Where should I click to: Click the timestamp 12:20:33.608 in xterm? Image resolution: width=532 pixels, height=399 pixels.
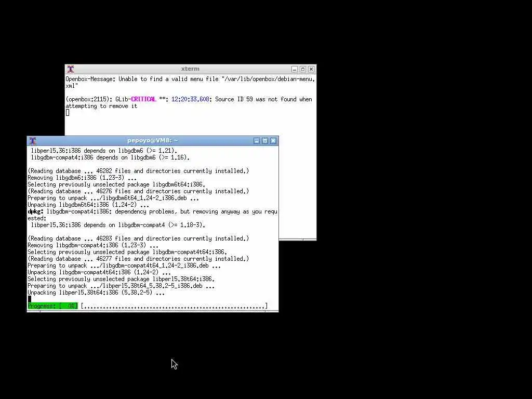point(190,99)
